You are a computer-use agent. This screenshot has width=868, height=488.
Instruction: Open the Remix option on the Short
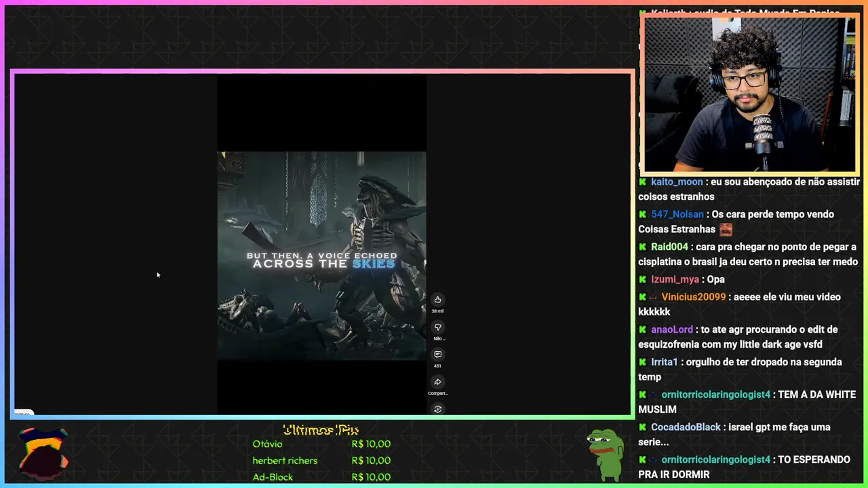pyautogui.click(x=437, y=409)
